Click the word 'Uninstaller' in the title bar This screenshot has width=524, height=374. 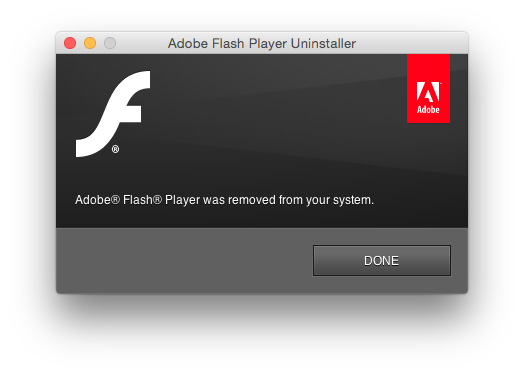[x=323, y=43]
